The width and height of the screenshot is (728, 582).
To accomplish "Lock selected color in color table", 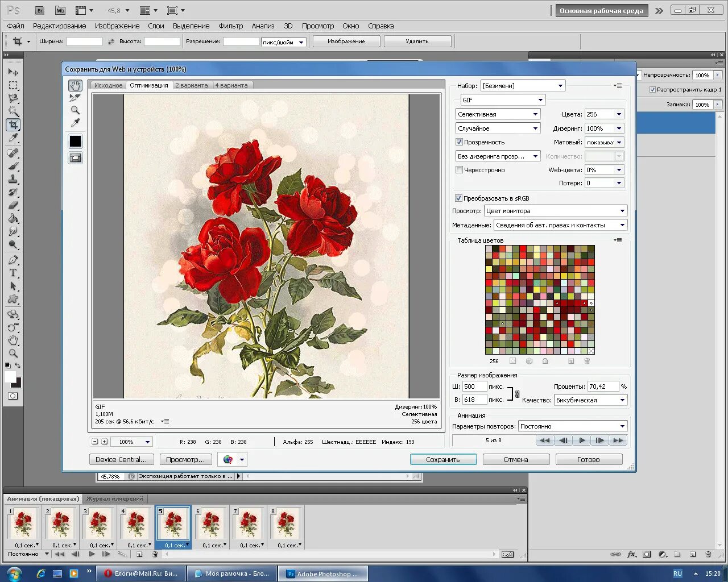I will pos(545,361).
